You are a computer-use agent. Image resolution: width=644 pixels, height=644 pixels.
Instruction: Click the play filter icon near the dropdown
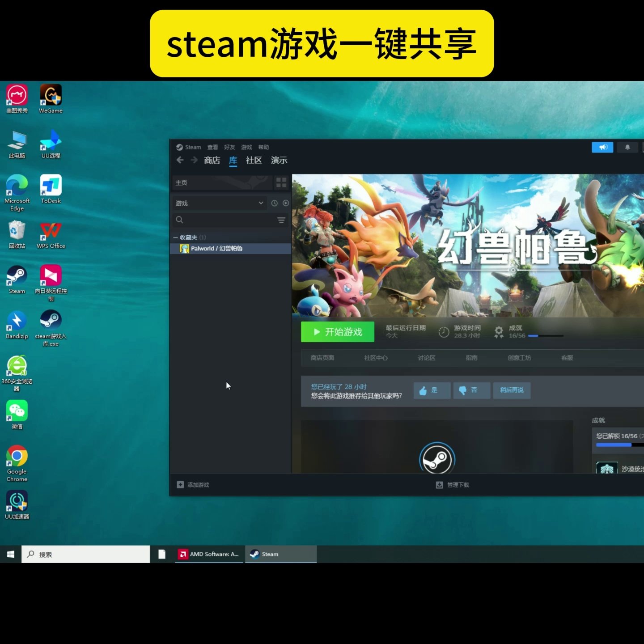pos(286,203)
